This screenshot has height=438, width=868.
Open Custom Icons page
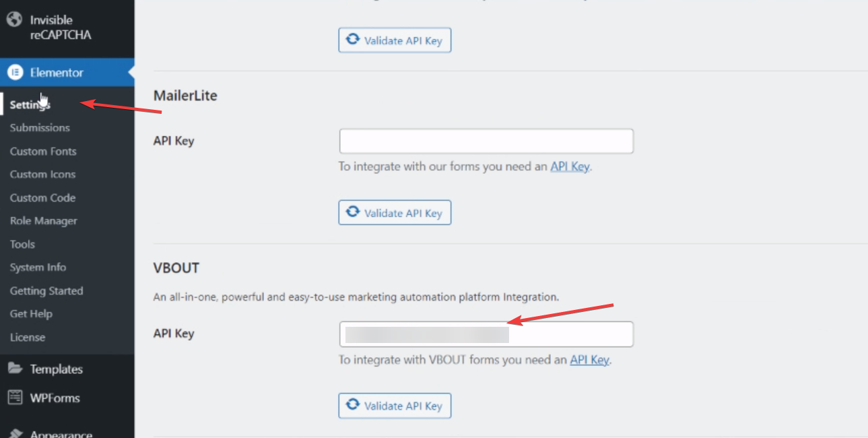pos(43,175)
